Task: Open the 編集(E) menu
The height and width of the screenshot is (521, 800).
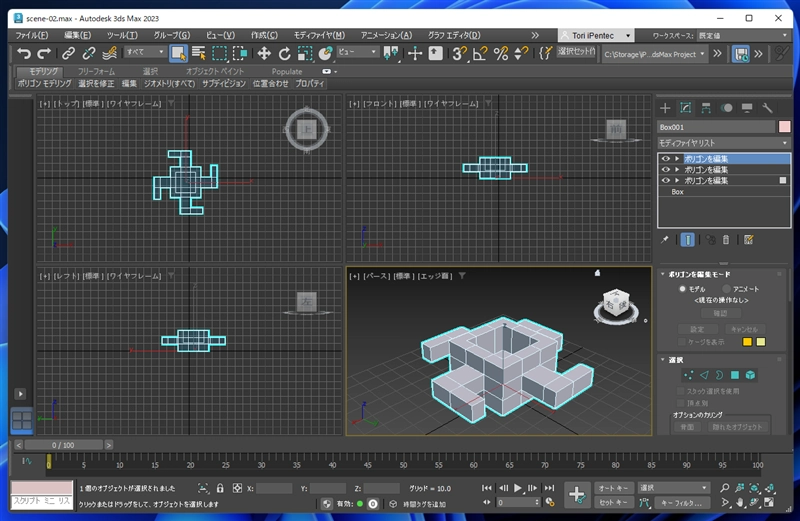Action: coord(78,35)
